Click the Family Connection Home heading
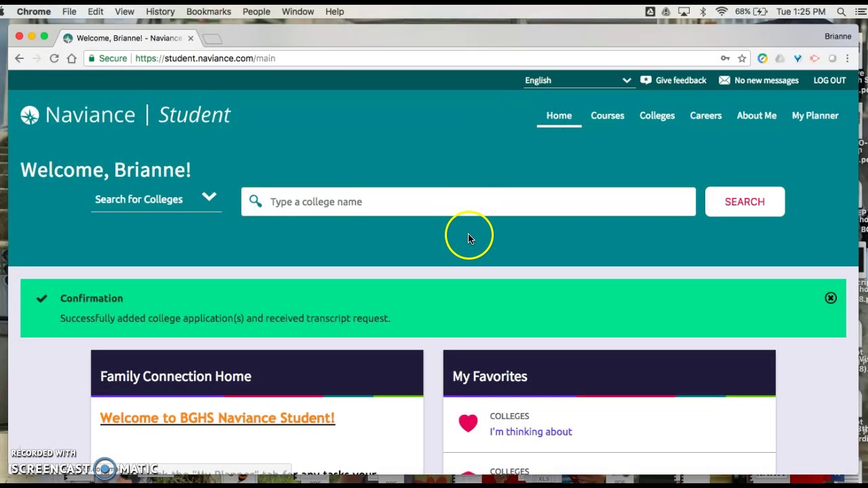This screenshot has height=488, width=868. (176, 376)
